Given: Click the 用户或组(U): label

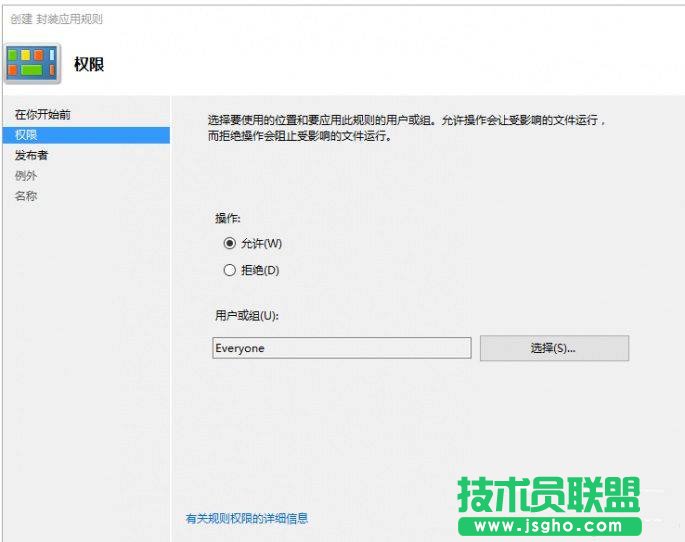Looking at the screenshot, I should [246, 315].
